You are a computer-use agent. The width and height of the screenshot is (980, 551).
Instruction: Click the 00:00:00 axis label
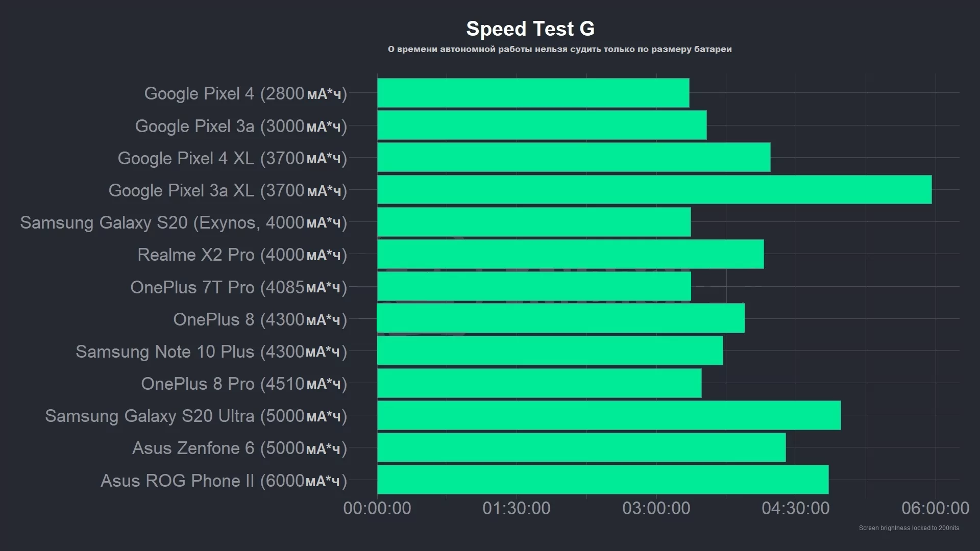pyautogui.click(x=377, y=508)
